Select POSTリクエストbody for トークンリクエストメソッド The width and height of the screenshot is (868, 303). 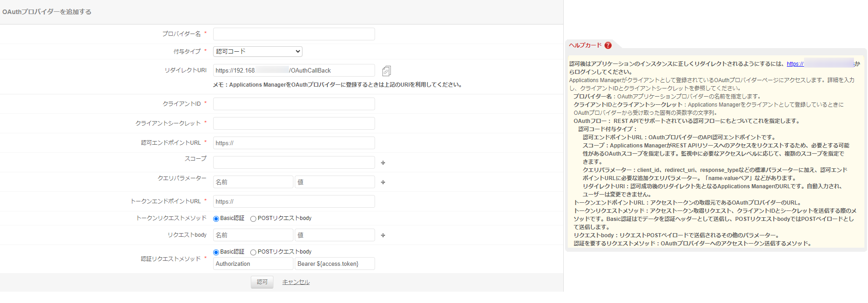pos(254,219)
